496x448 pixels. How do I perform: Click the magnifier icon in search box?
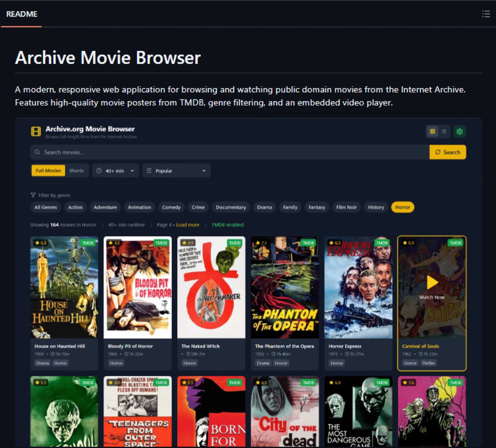pos(38,152)
